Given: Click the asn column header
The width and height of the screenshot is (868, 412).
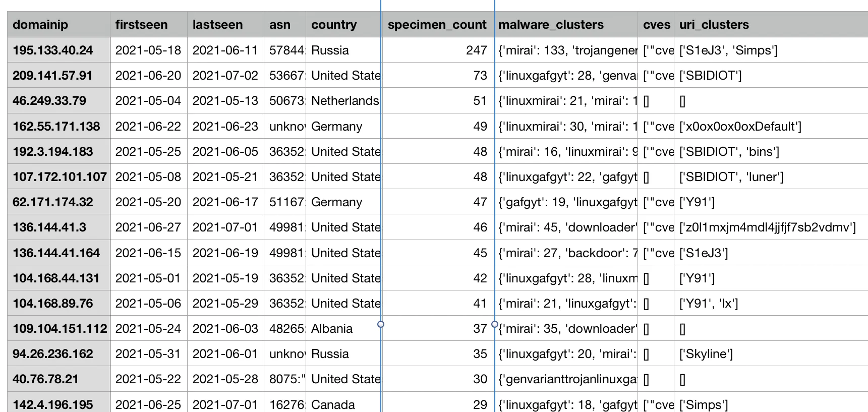Looking at the screenshot, I should tap(285, 25).
